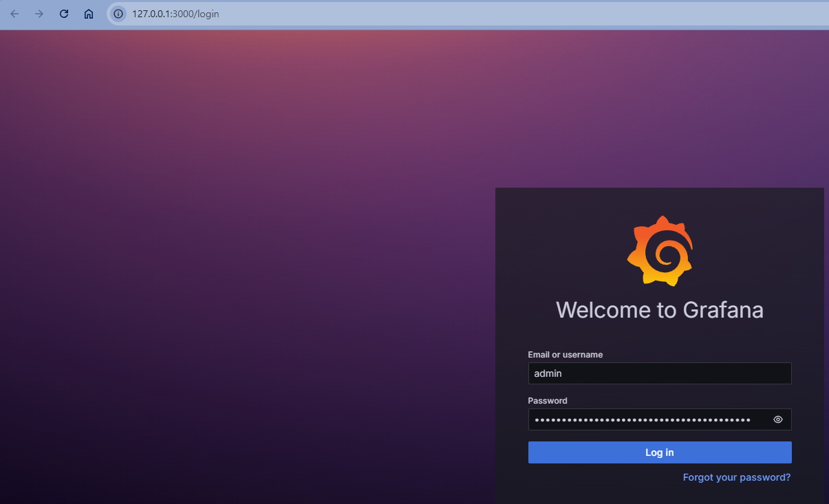Click the Password label text
Viewport: 829px width, 504px height.
pos(548,400)
